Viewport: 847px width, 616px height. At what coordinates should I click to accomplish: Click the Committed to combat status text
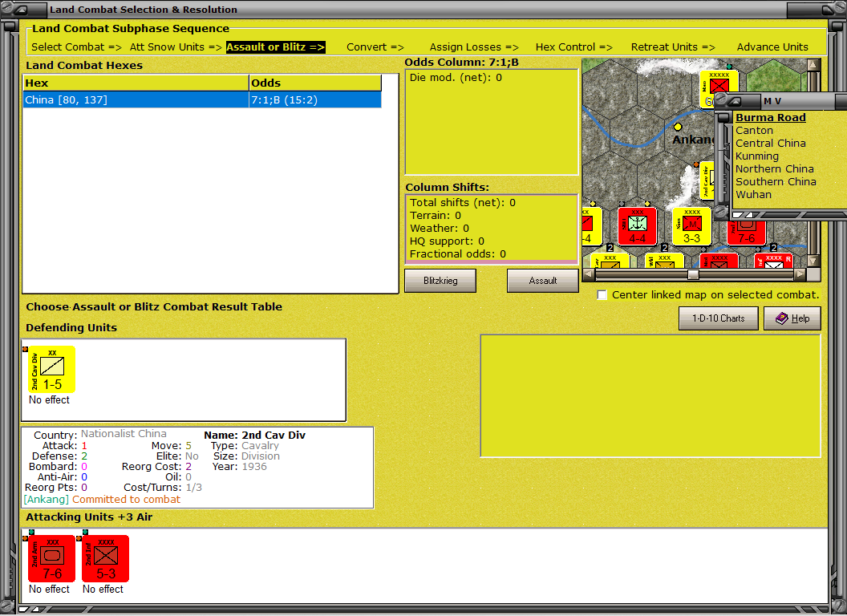[126, 499]
